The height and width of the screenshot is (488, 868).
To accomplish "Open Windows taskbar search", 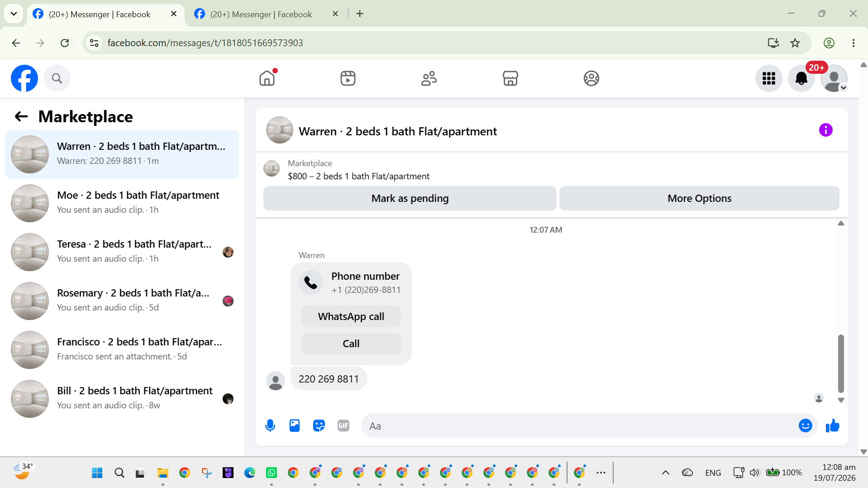I will [119, 473].
